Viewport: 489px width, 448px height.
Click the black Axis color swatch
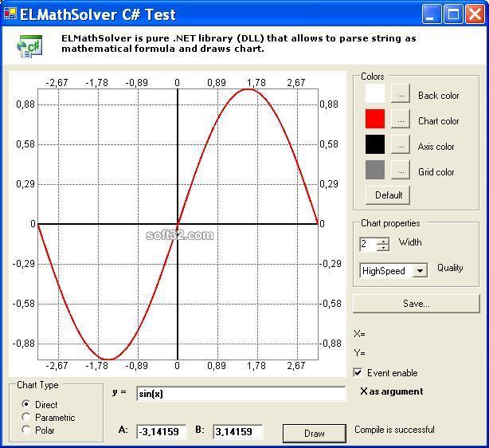(375, 144)
